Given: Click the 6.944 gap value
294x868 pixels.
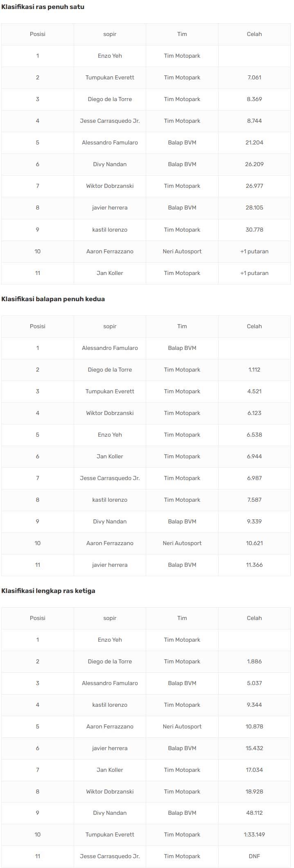Looking at the screenshot, I should [254, 457].
